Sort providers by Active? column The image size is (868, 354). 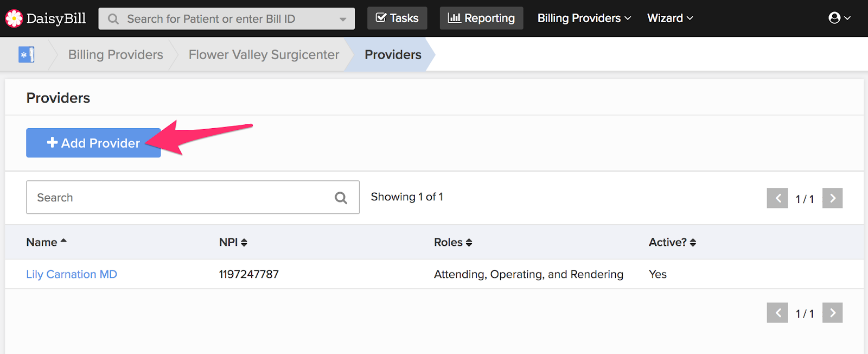pyautogui.click(x=672, y=242)
